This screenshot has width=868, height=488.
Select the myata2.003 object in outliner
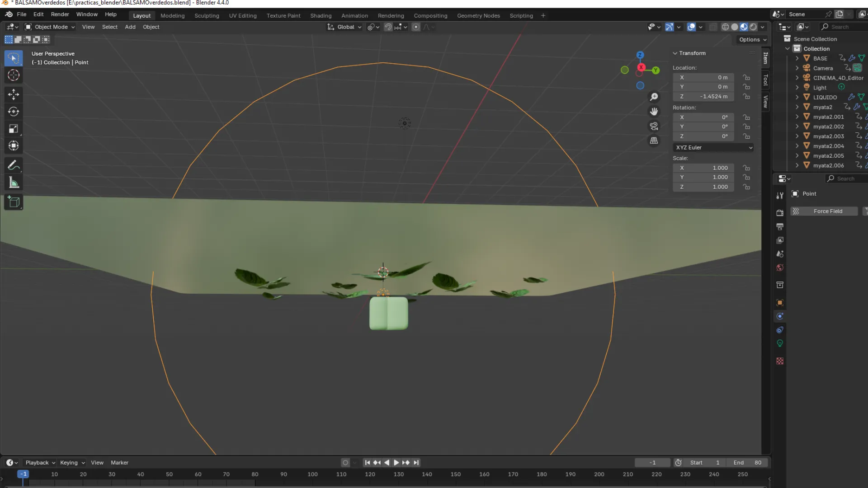point(828,136)
